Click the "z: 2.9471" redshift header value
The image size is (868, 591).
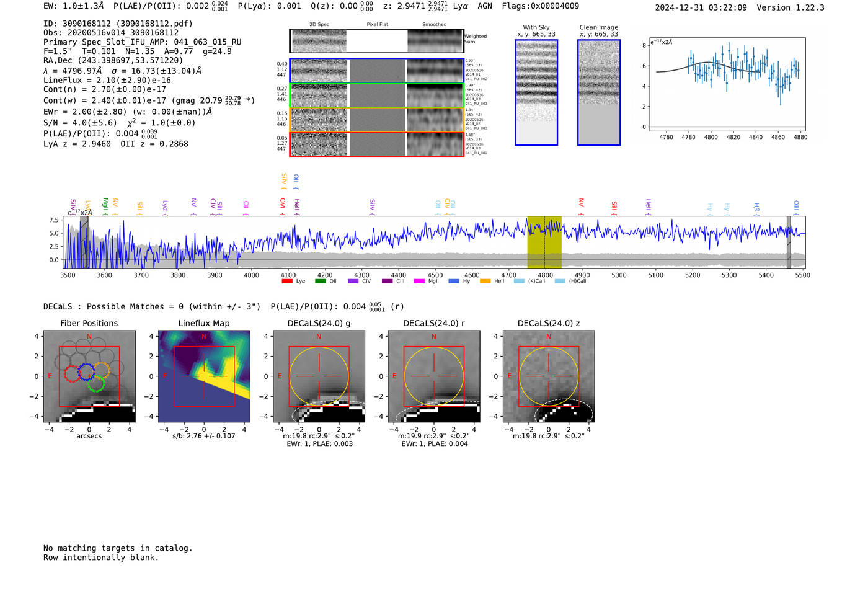404,6
